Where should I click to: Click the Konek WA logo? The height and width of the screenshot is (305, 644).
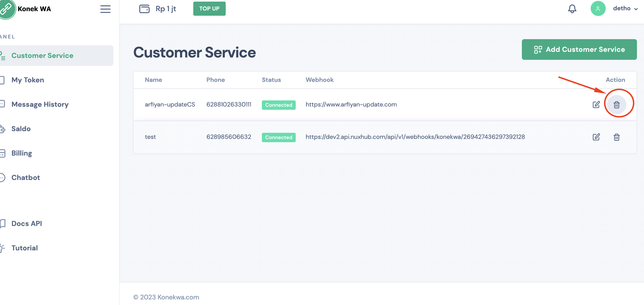tap(7, 9)
